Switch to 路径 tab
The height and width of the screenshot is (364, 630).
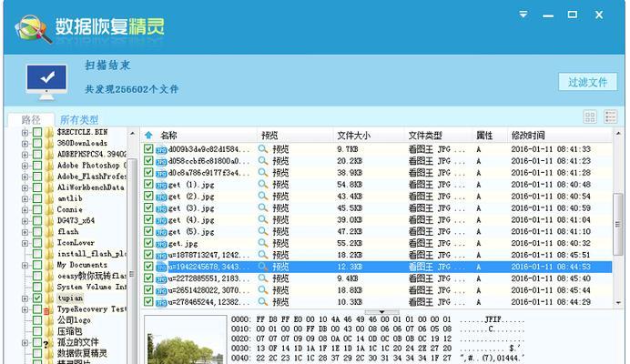pyautogui.click(x=31, y=119)
